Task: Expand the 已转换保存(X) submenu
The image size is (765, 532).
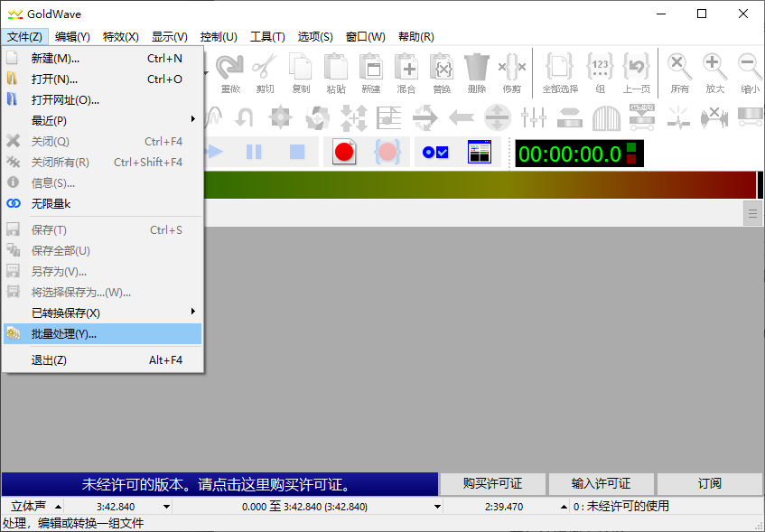Action: (x=102, y=313)
